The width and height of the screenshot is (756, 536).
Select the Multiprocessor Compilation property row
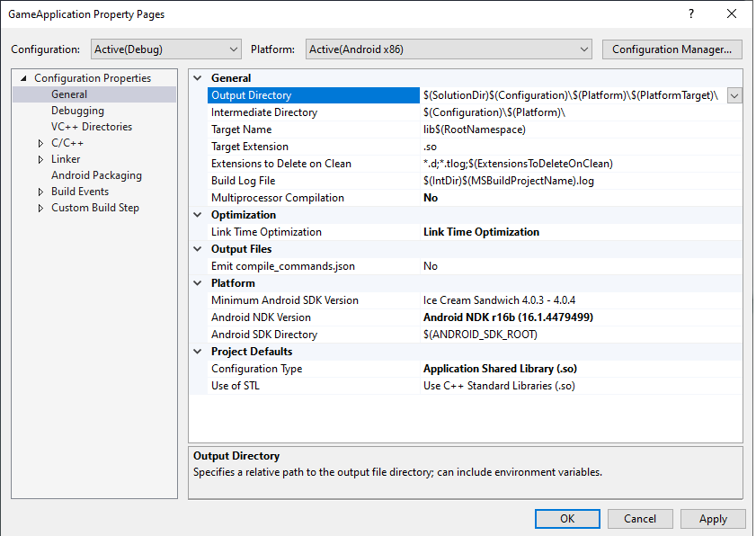pos(277,198)
